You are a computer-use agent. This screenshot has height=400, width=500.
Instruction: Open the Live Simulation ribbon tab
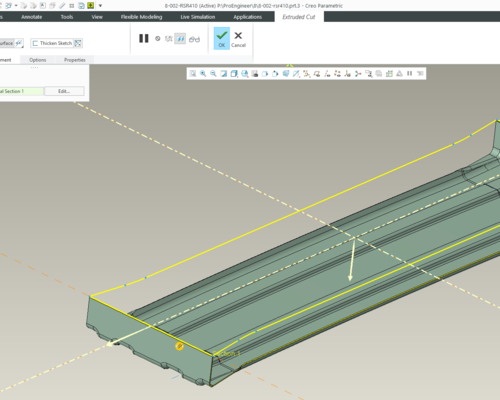coord(198,17)
